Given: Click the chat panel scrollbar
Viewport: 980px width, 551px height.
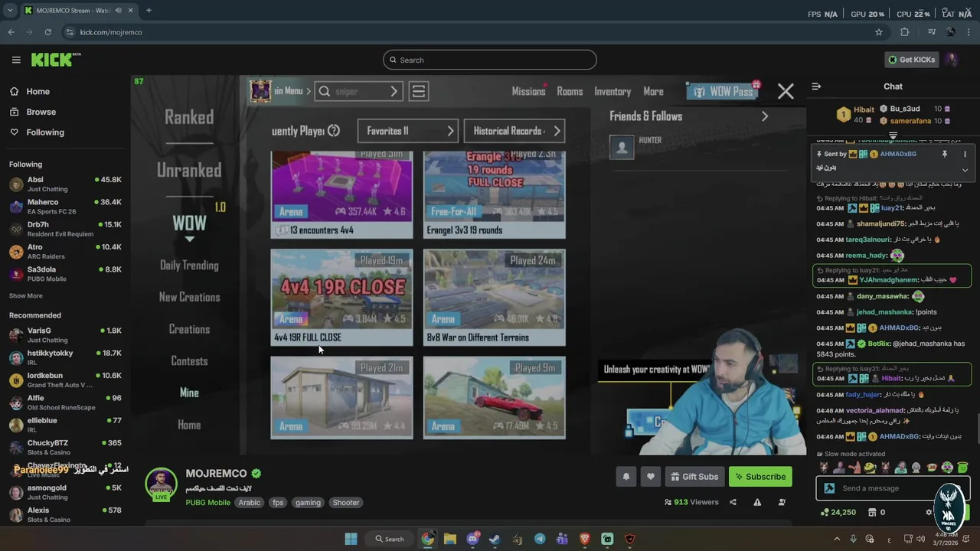Looking at the screenshot, I should click(x=977, y=429).
